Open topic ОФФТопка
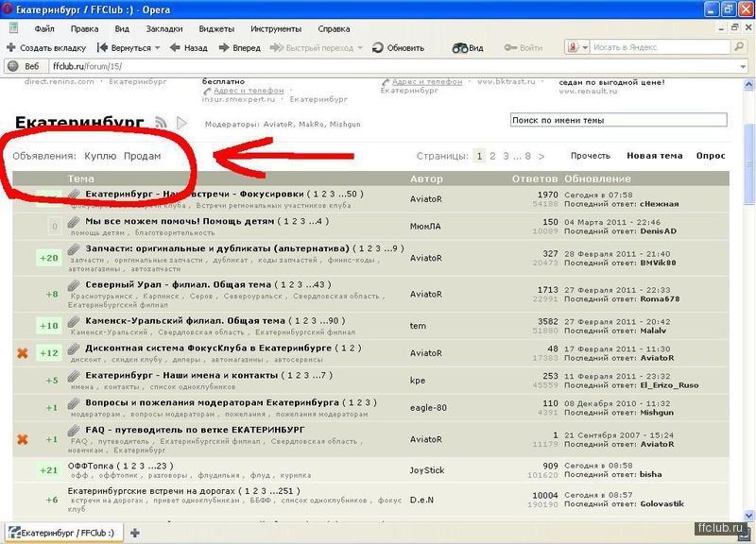Screen dimensions: 756x544 coord(91,466)
